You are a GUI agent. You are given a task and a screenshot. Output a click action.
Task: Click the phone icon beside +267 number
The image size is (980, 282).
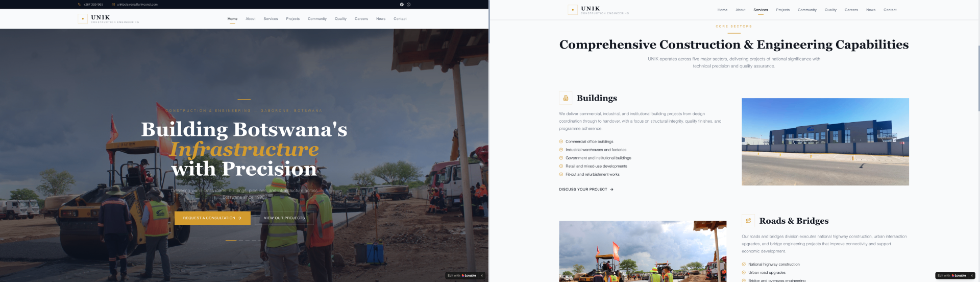80,5
